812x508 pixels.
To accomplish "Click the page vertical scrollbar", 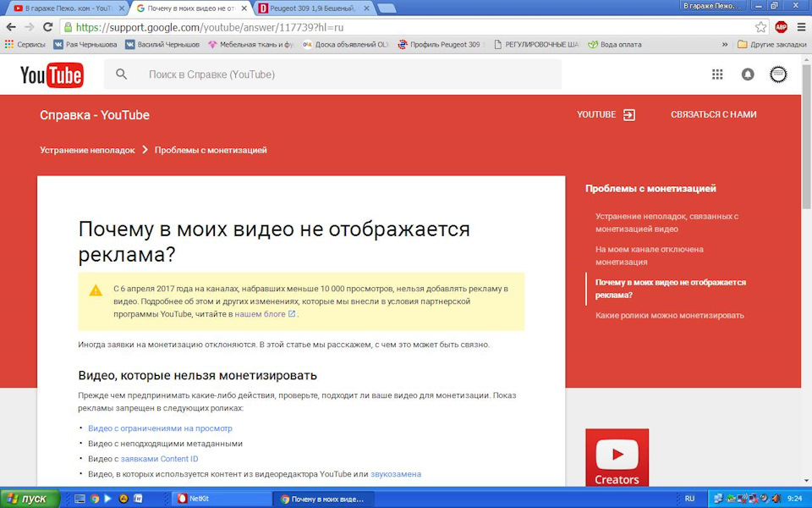I will click(807, 136).
